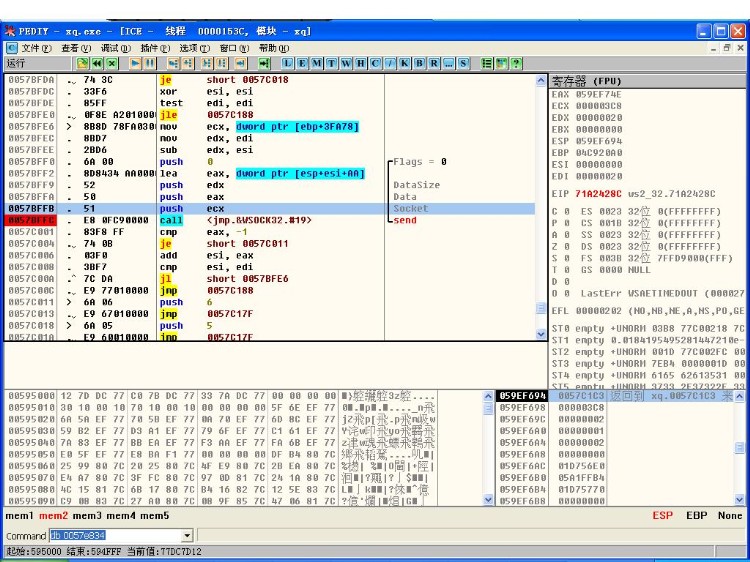Image resolution: width=750 pixels, height=562 pixels.
Task: Switch to mem5 tab
Action: click(x=155, y=516)
